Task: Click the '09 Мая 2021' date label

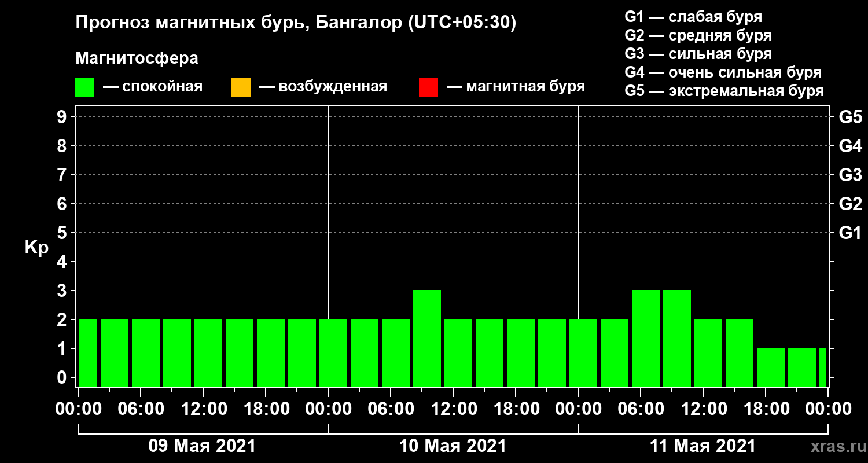Action: [202, 446]
